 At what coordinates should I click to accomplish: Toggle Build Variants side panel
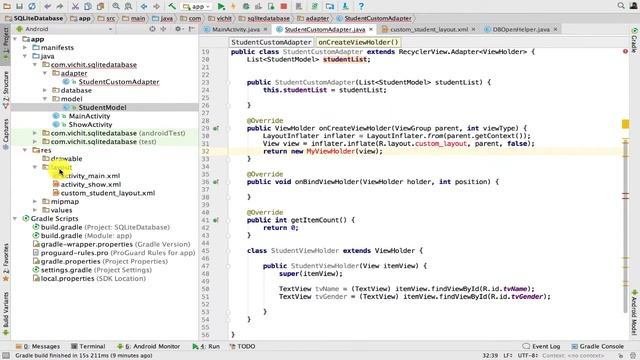[6, 313]
